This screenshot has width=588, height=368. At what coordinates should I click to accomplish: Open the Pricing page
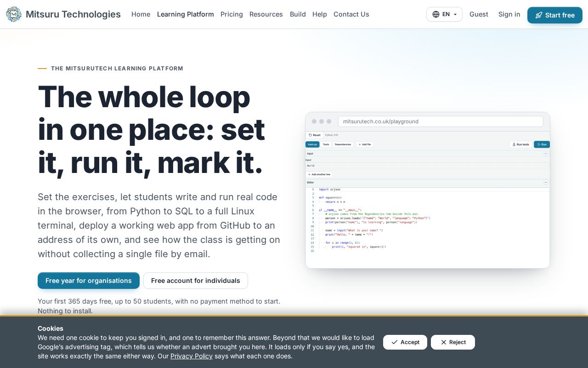pos(232,14)
